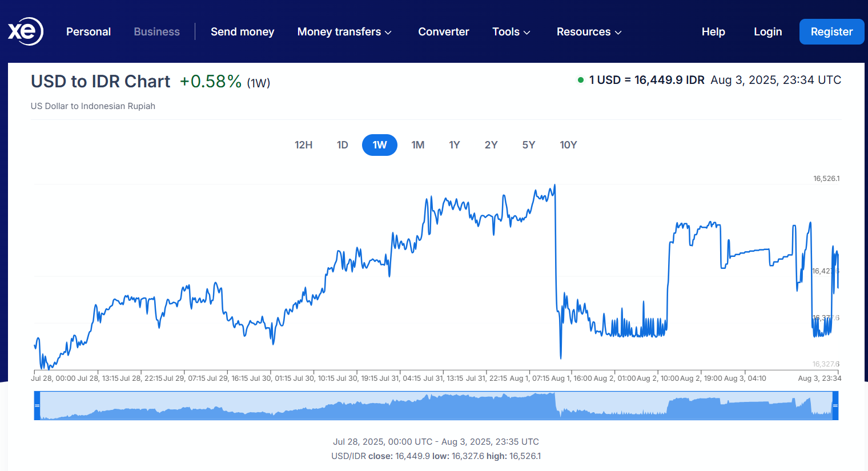Show the 1Y chart range

tap(454, 145)
